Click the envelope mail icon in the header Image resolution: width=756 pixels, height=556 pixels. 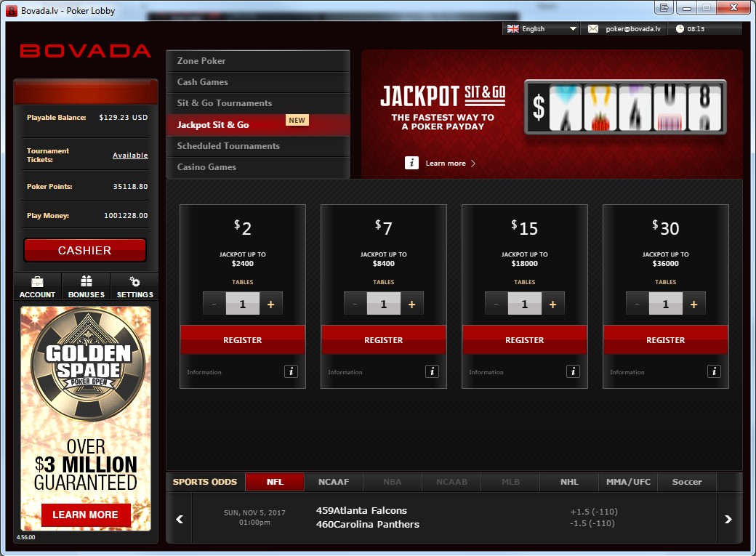click(593, 29)
